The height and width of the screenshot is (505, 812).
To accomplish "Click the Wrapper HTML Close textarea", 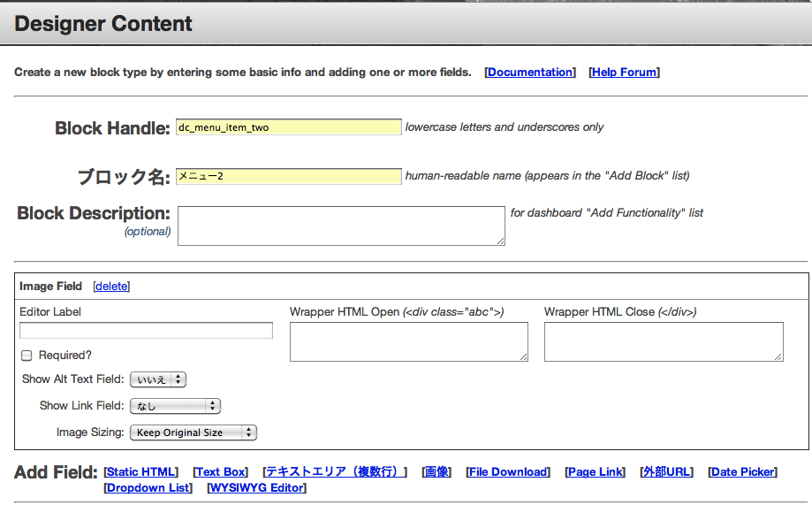I will [x=664, y=341].
